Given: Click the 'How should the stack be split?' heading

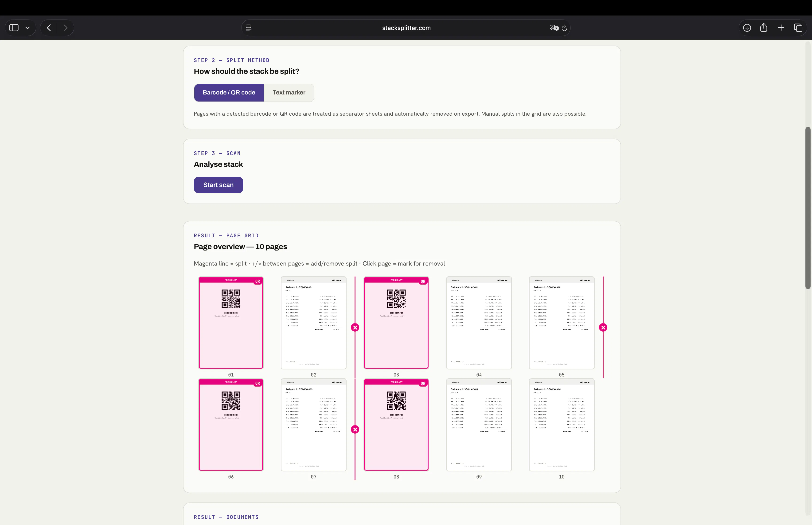Looking at the screenshot, I should coord(246,71).
